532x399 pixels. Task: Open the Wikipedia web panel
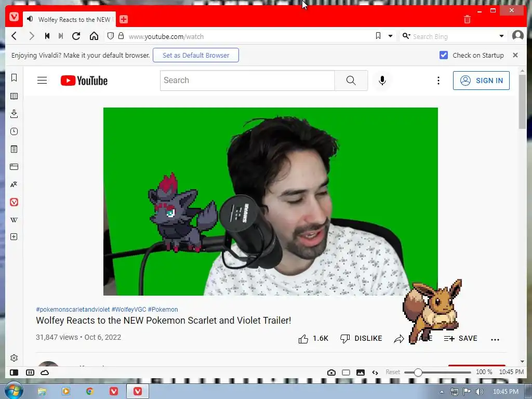(14, 220)
